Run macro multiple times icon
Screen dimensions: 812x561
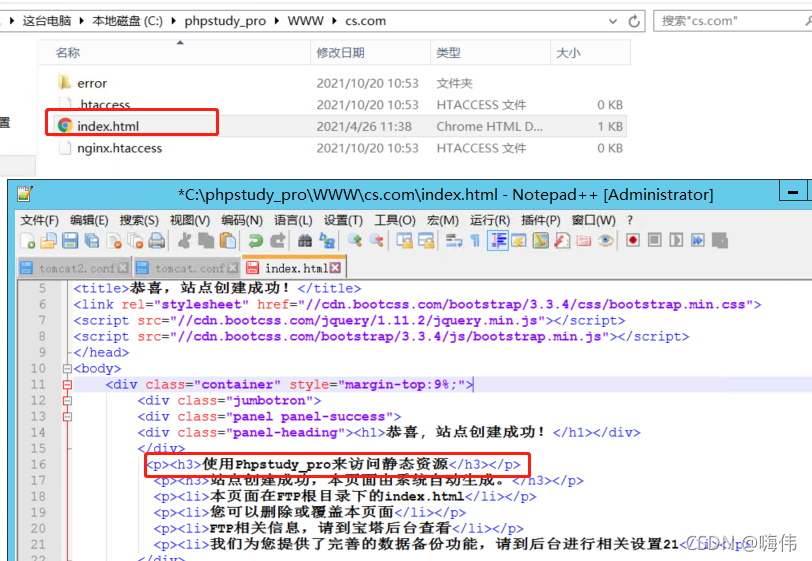click(x=698, y=240)
